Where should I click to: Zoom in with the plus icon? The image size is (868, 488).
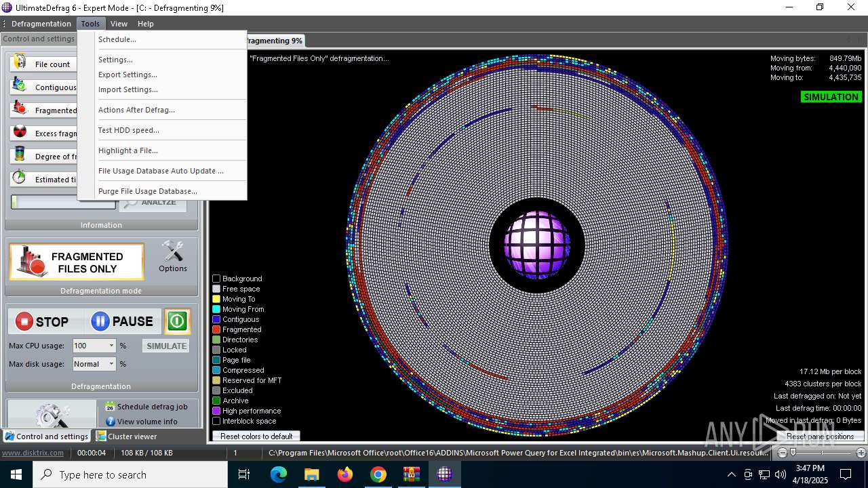[861, 453]
